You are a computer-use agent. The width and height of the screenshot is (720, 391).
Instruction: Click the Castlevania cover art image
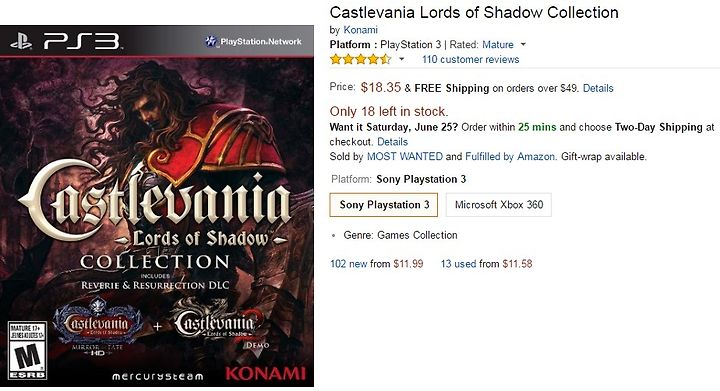coord(157,206)
